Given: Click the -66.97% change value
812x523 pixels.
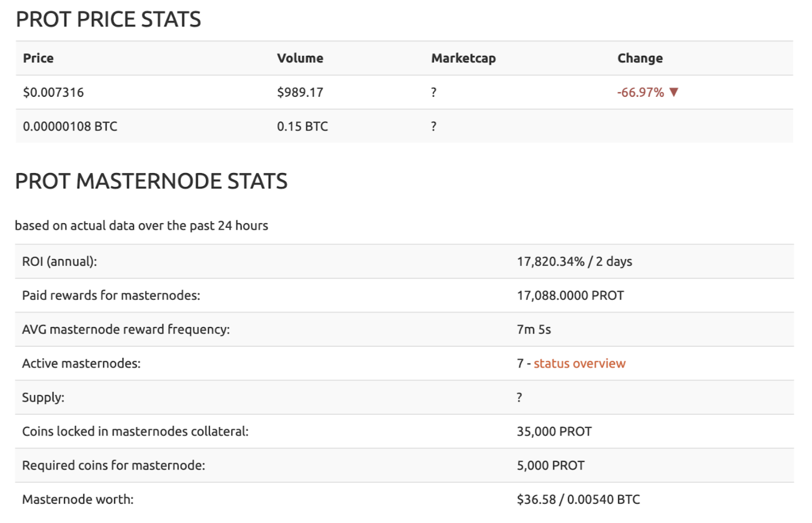Looking at the screenshot, I should click(640, 92).
